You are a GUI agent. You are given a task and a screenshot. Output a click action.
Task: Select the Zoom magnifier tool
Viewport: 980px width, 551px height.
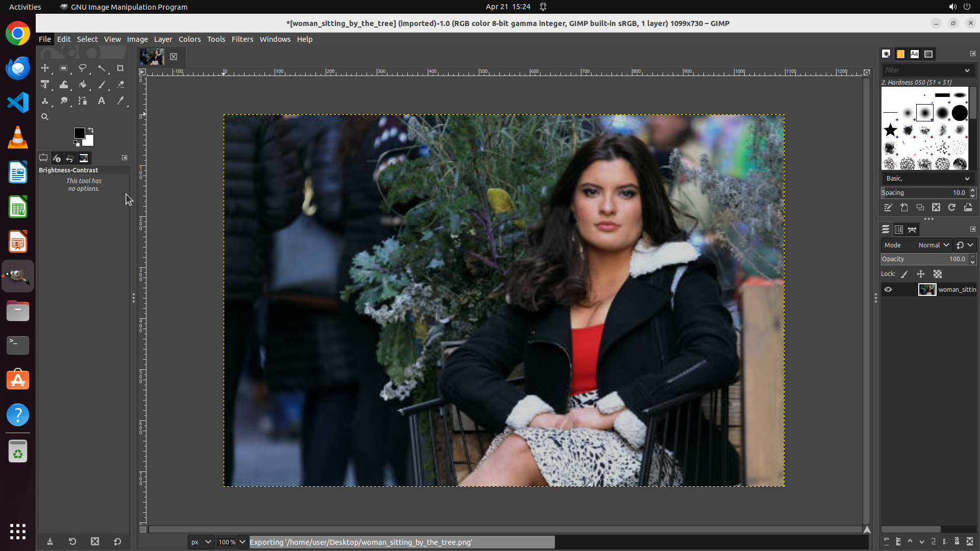[x=45, y=117]
